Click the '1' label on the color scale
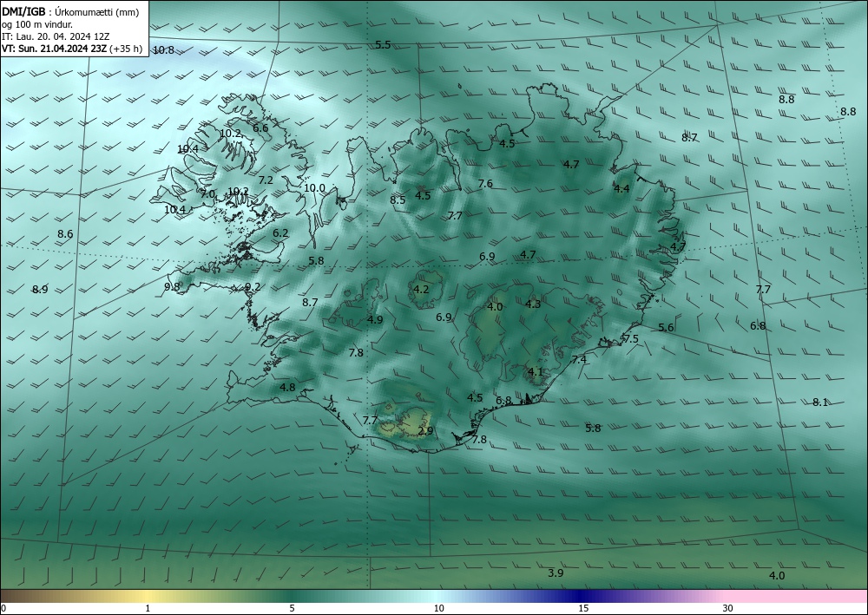Viewport: 868px width, 615px height. coord(148,608)
